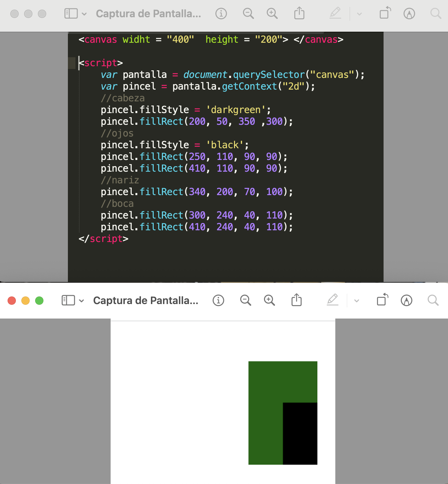This screenshot has width=448, height=484.
Task: Click the 'height' attribute in canvas tag
Action: tap(222, 40)
